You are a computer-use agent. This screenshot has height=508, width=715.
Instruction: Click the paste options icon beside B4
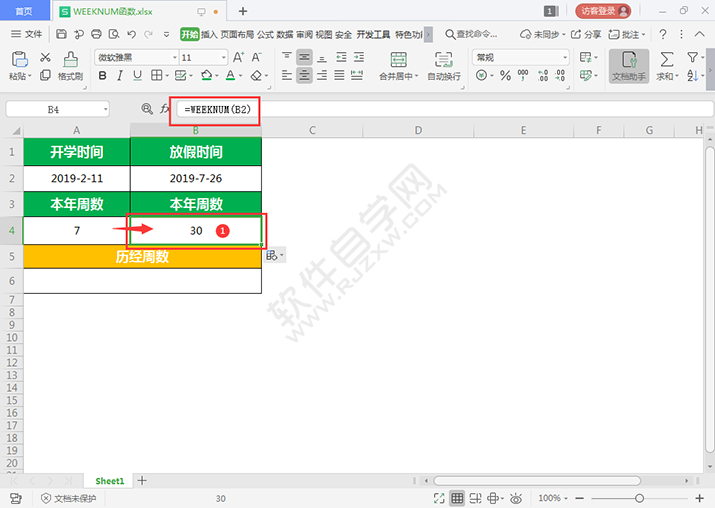[x=272, y=256]
